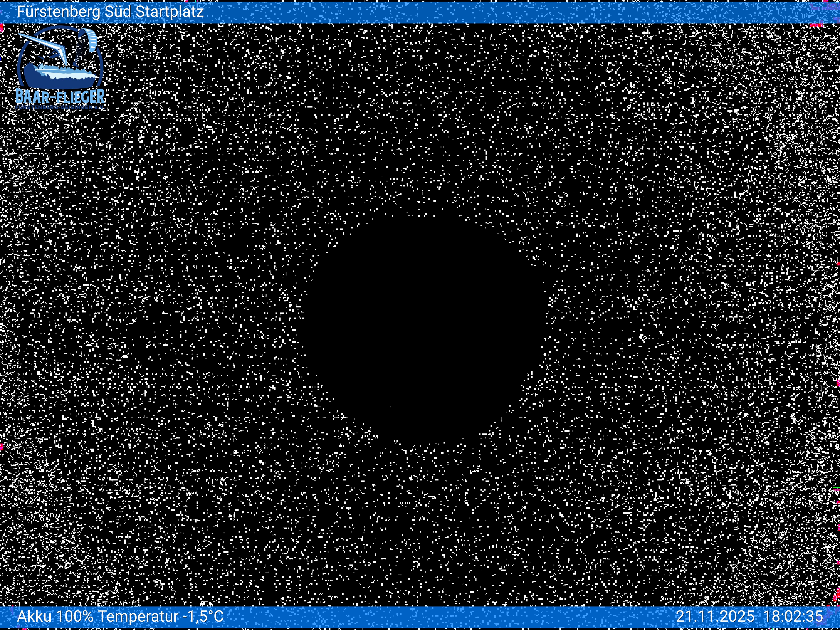Screen dimensions: 840x630
Task: Click the chapel building in the logo
Action: (41, 66)
